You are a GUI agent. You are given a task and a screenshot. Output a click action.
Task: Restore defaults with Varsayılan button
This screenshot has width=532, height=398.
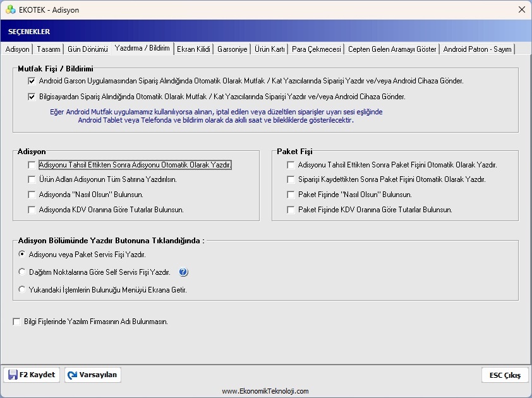click(93, 375)
